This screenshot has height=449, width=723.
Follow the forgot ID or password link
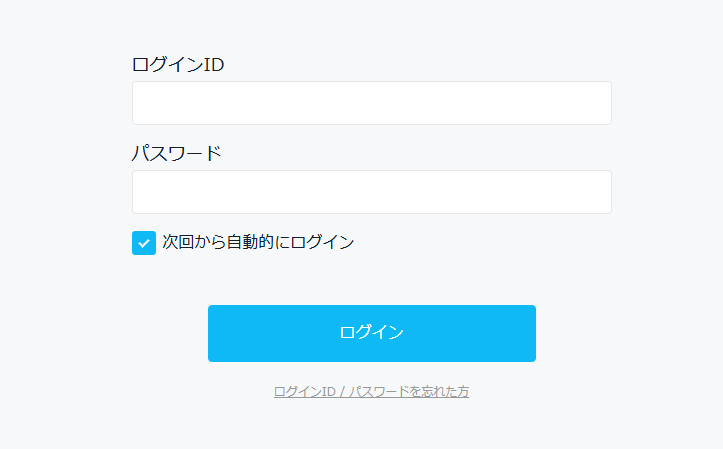click(x=371, y=392)
